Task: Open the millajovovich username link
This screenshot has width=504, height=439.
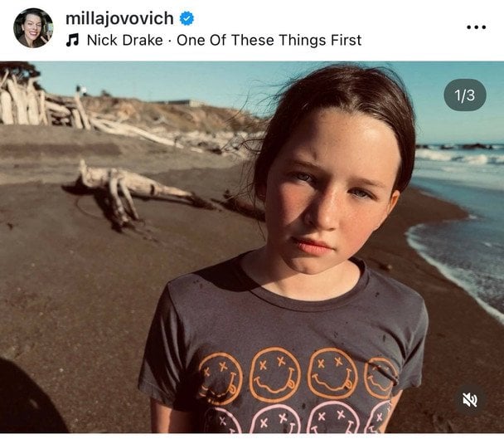Action: (x=119, y=18)
